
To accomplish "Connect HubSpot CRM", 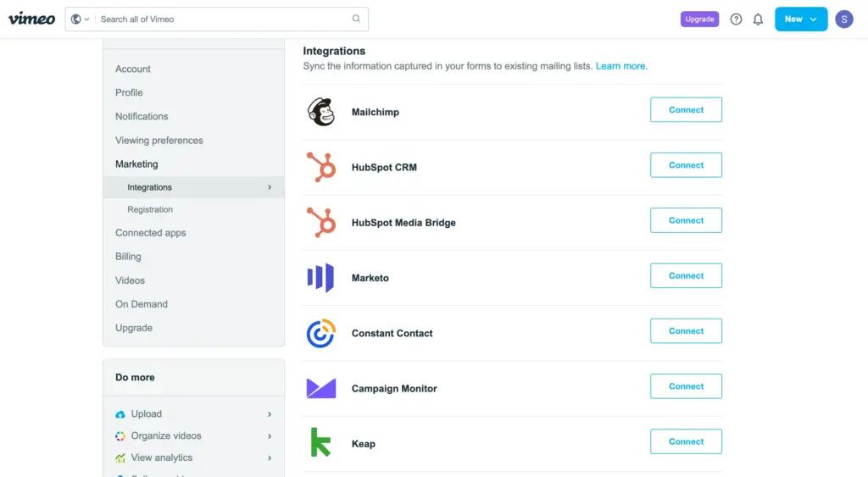I will tap(686, 165).
